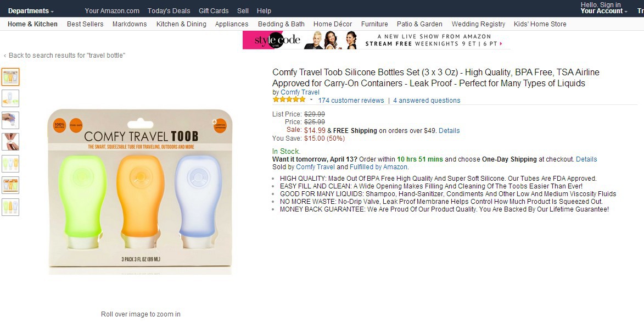Click the main Comfy Travel Toob product image
This screenshot has width=644, height=322.
[x=139, y=191]
